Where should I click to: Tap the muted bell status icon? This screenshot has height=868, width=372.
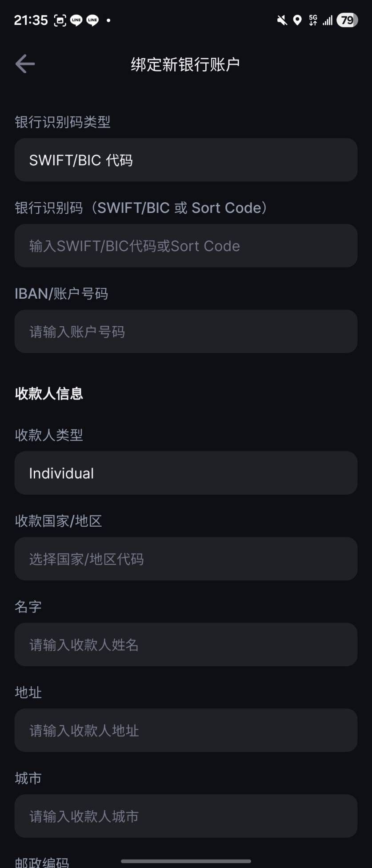pyautogui.click(x=282, y=20)
